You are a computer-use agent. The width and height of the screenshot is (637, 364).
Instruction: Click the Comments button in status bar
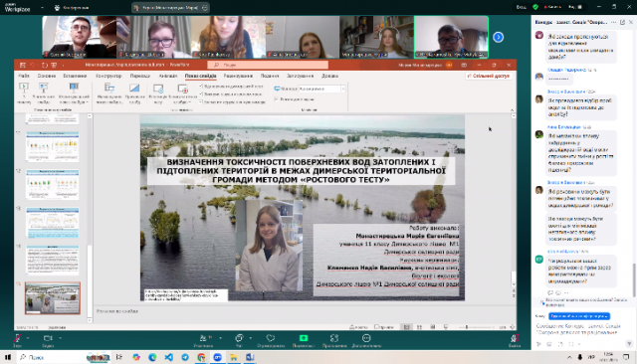pyautogui.click(x=384, y=326)
